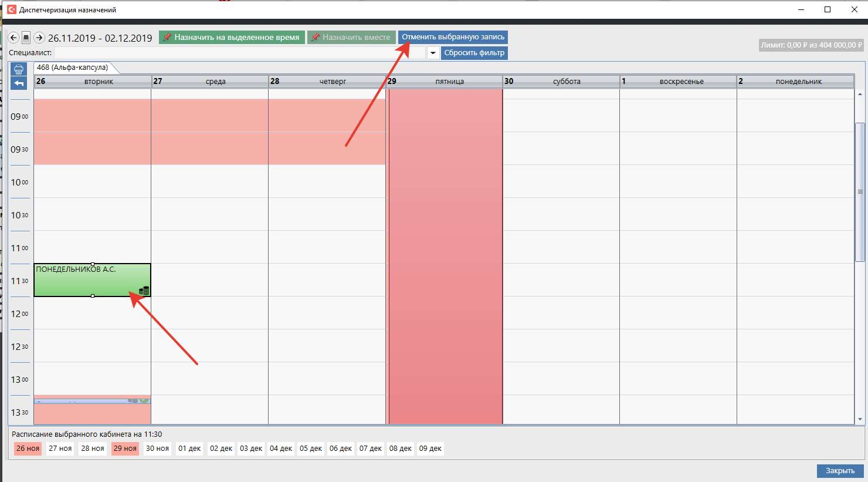The height and width of the screenshot is (482, 868).
Task: Go to the next week with right arrow
Action: (x=39, y=38)
